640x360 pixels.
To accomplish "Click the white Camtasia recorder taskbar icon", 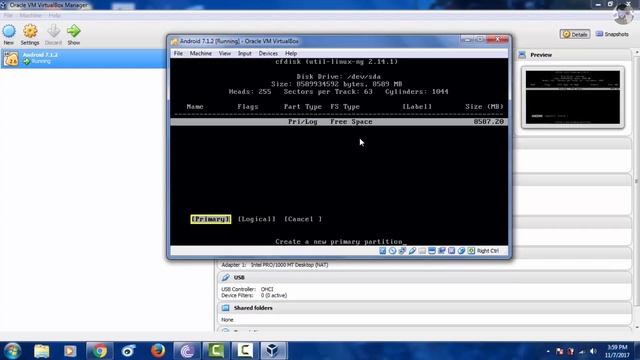I will [x=244, y=351].
